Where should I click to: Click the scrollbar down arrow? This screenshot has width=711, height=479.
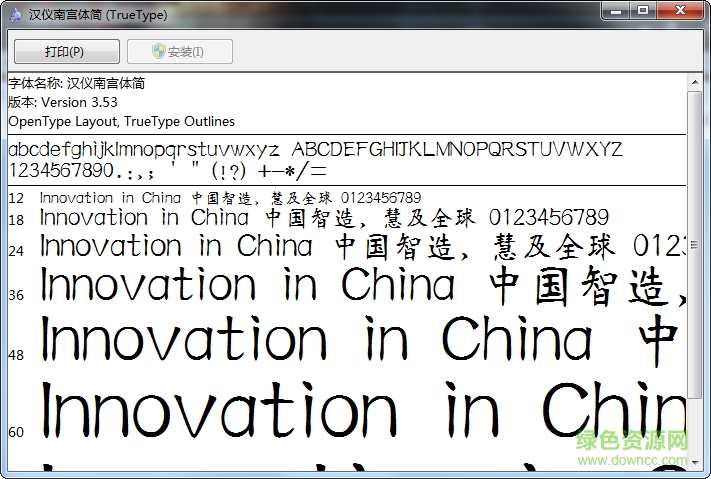click(x=695, y=462)
